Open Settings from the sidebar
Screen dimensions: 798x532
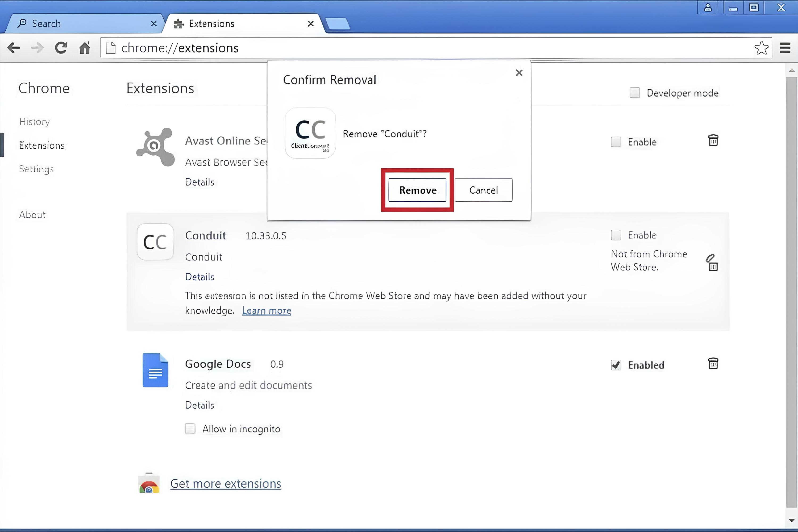(36, 169)
